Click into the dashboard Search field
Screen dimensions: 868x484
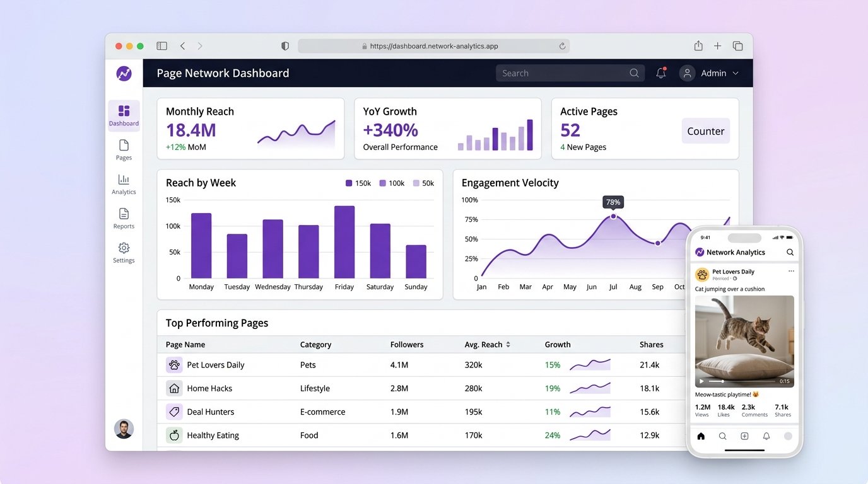[570, 73]
